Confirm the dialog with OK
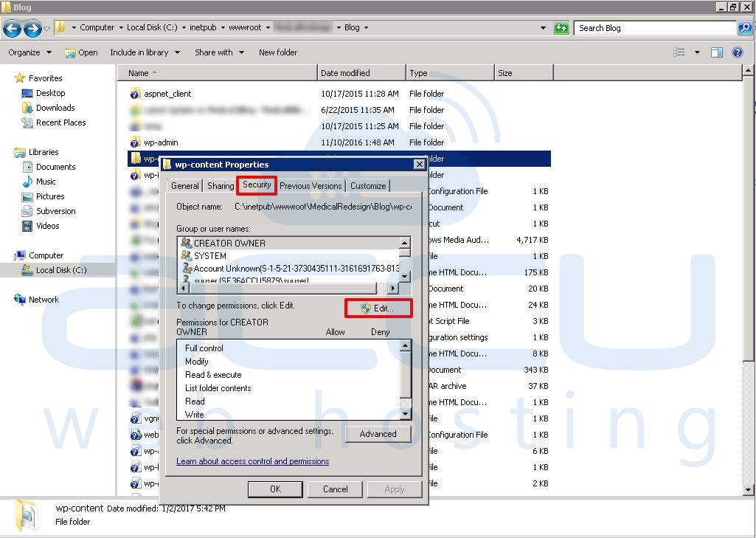The height and width of the screenshot is (538, 756). pyautogui.click(x=275, y=489)
